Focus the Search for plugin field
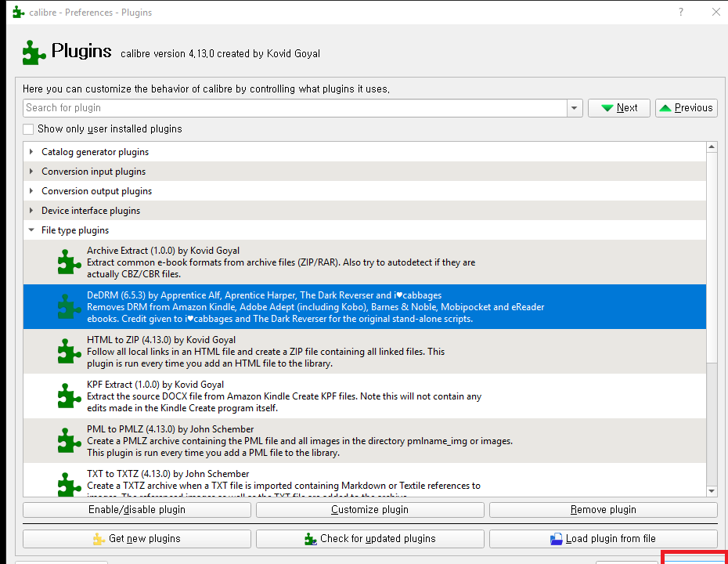 coord(295,108)
